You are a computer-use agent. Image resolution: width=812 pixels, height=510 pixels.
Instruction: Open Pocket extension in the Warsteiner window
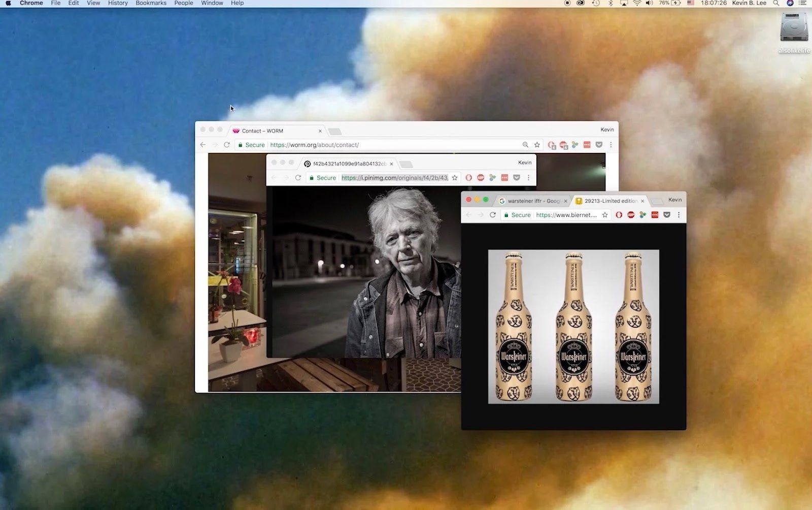pos(667,215)
